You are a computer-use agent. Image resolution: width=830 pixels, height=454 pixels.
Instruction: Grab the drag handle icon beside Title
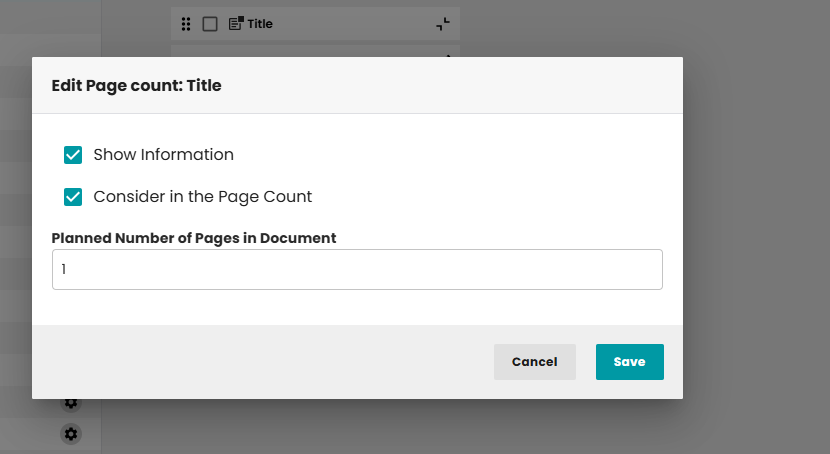coord(186,24)
